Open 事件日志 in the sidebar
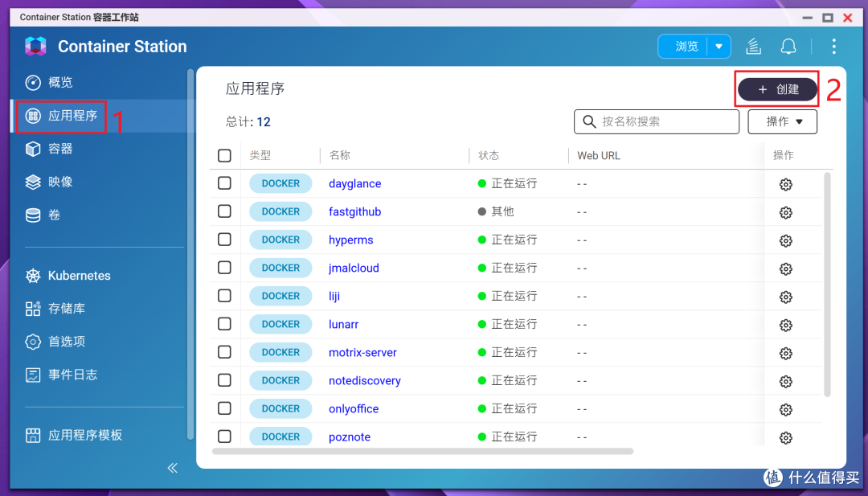Screen dimensions: 868x496 pyautogui.click(x=61, y=375)
